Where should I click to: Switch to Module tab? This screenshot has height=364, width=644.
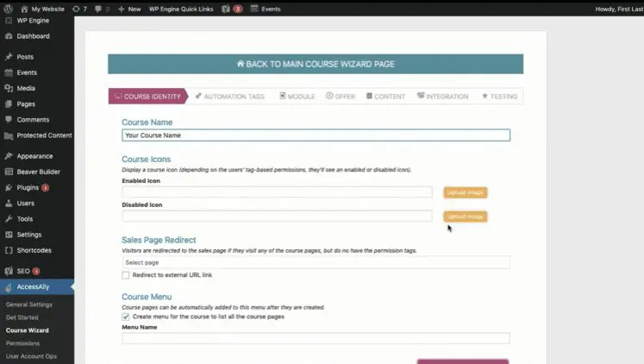297,96
